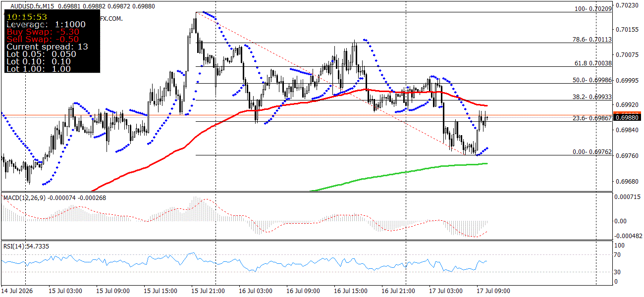Click the Sell Swap: -0.50 line
The height and width of the screenshot is (297, 644).
coord(43,39)
